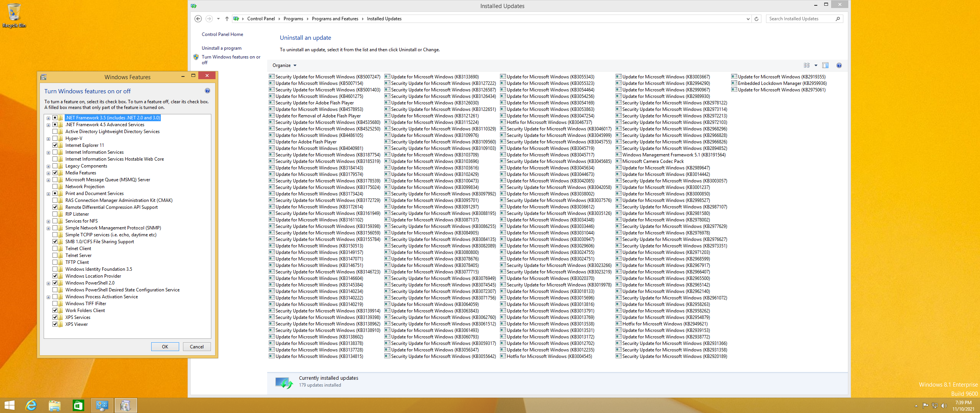Click OK in Windows Features
The width and height of the screenshot is (980, 413).
(165, 347)
